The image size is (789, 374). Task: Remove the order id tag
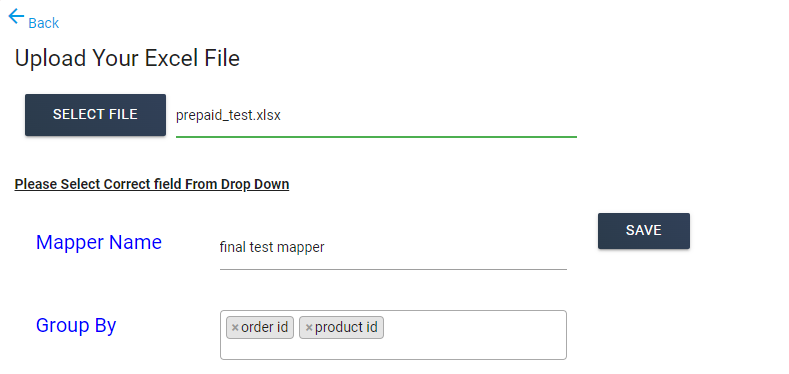[234, 328]
